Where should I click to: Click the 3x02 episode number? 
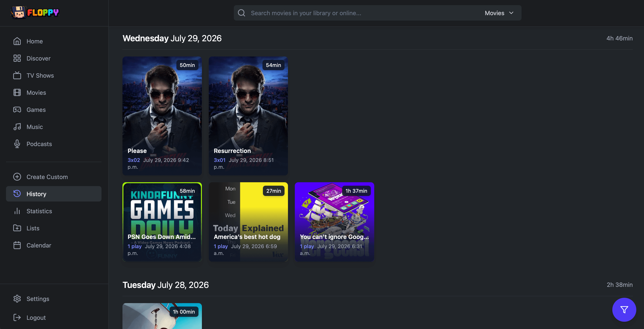click(x=134, y=160)
